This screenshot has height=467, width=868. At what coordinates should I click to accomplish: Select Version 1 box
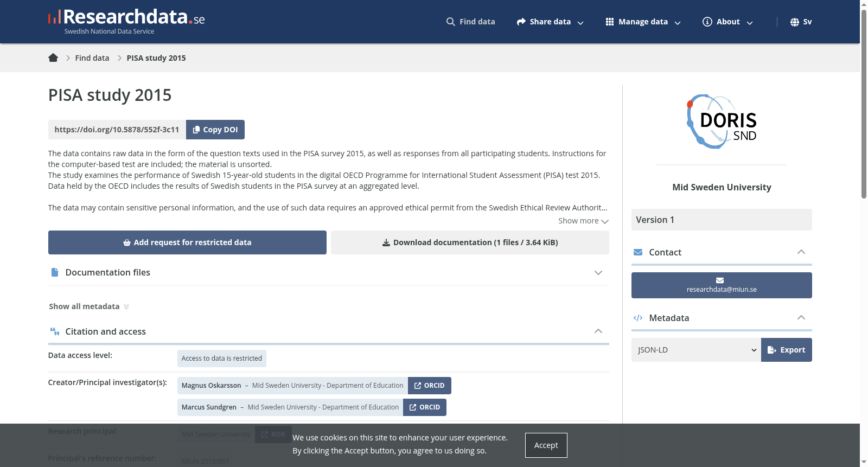[x=722, y=220]
